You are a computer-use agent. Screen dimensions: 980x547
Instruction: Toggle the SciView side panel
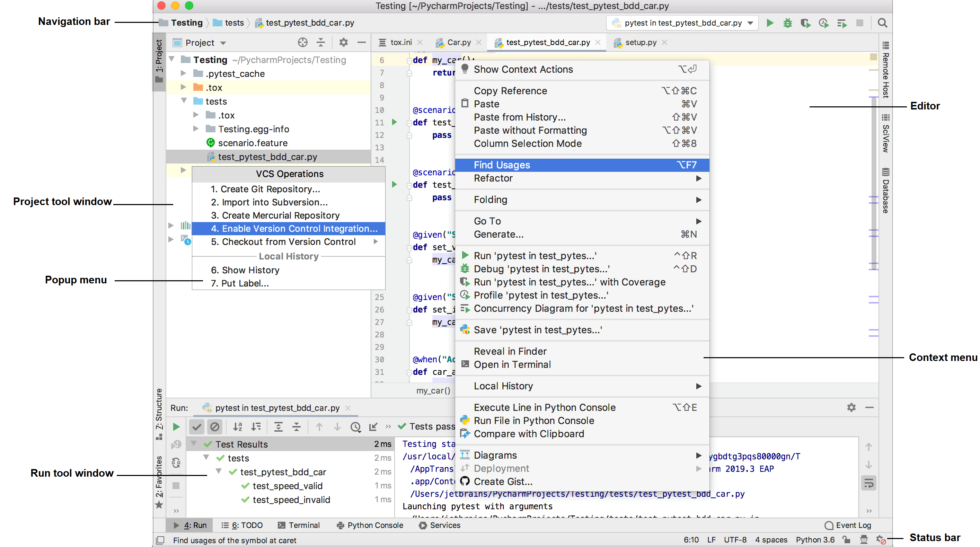pyautogui.click(x=885, y=133)
